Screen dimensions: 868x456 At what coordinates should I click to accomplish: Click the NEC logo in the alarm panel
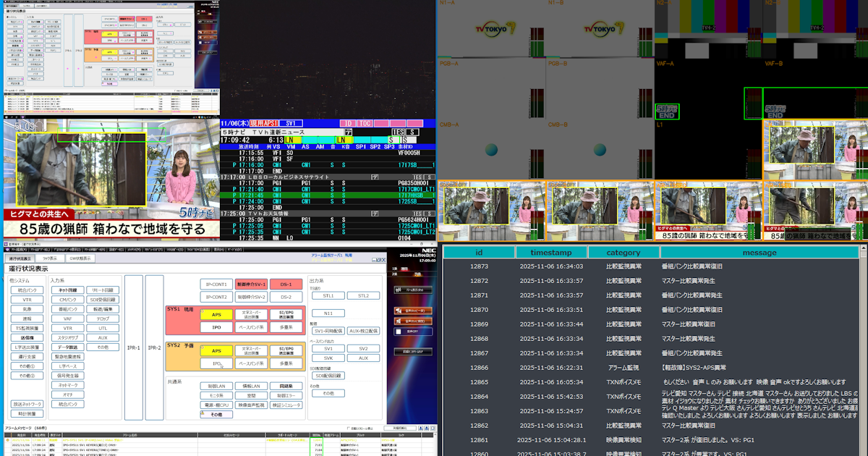427,249
